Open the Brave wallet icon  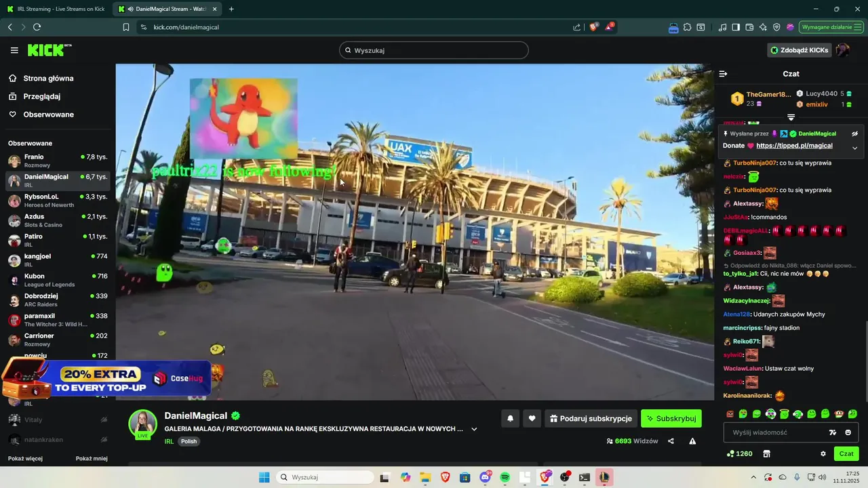point(749,27)
